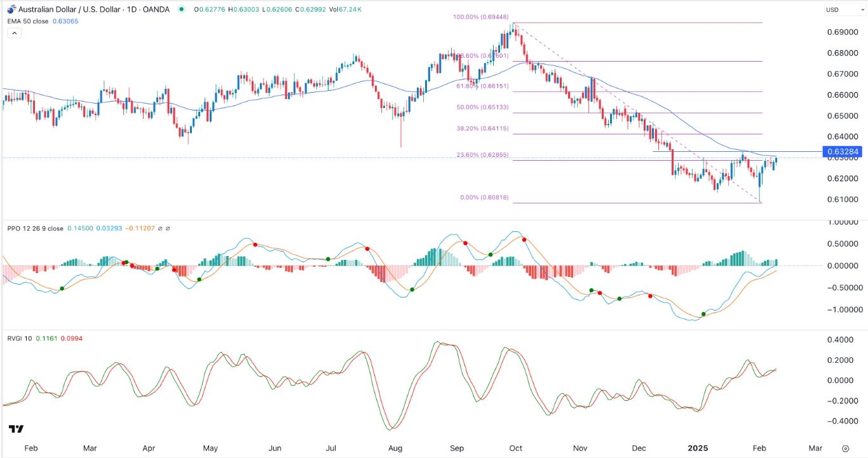Click the second hide icon on PPO indicator

pyautogui.click(x=168, y=228)
